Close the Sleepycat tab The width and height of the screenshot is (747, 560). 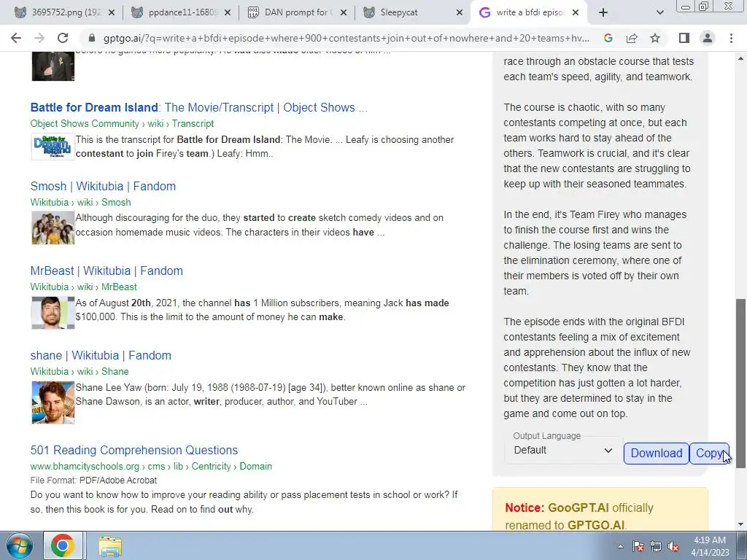click(x=460, y=13)
